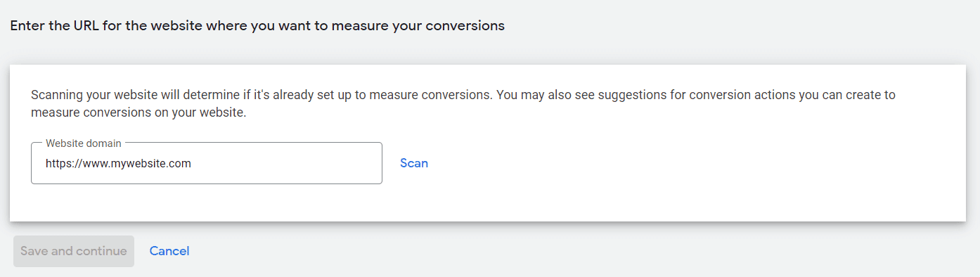Select the heading about measuring your conversions

pos(257,26)
